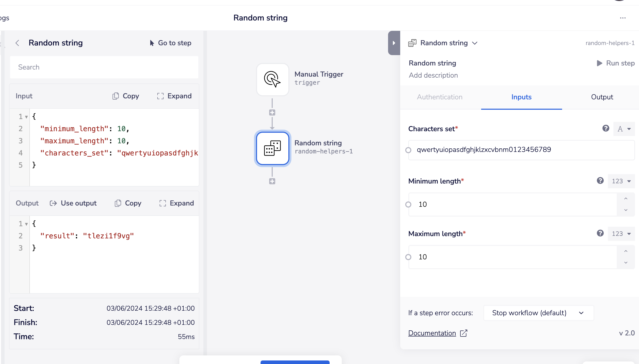Image resolution: width=639 pixels, height=364 pixels.
Task: Open the step error handling dropdown
Action: [538, 313]
